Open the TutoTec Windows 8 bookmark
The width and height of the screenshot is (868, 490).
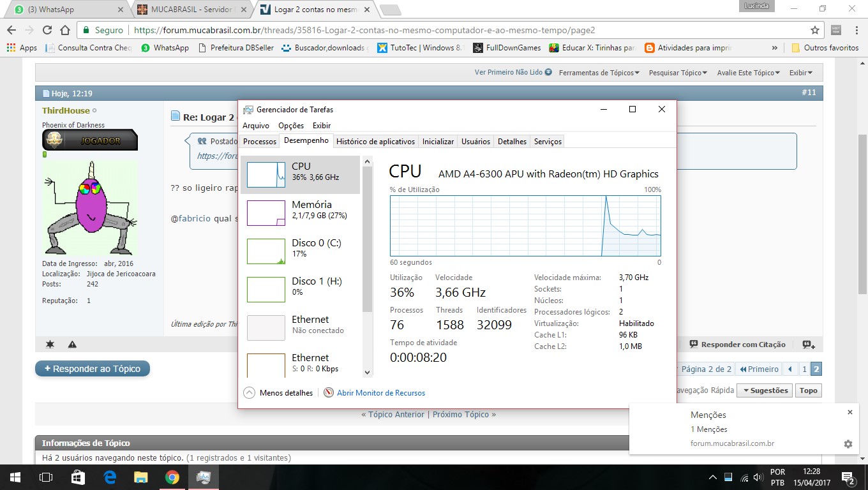click(421, 48)
